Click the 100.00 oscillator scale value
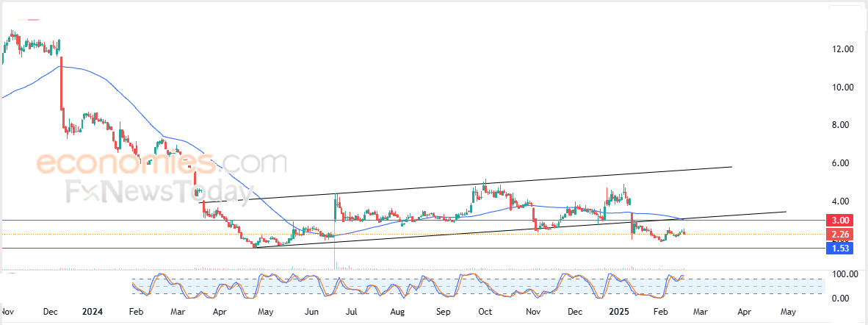 click(845, 274)
